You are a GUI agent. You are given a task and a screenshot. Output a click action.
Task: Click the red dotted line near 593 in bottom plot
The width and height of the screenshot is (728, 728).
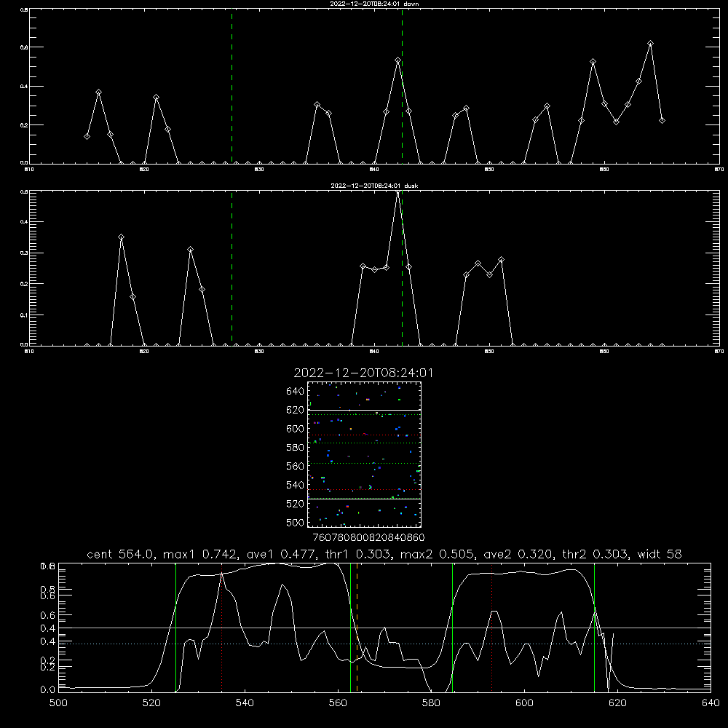(x=491, y=627)
